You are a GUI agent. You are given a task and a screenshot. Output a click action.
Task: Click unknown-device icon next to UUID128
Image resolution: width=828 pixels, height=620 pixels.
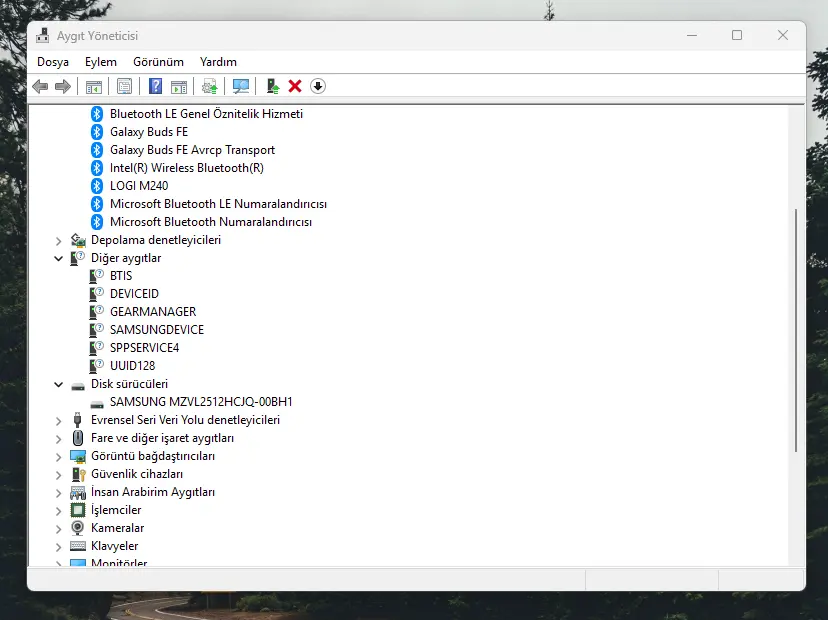(x=97, y=365)
